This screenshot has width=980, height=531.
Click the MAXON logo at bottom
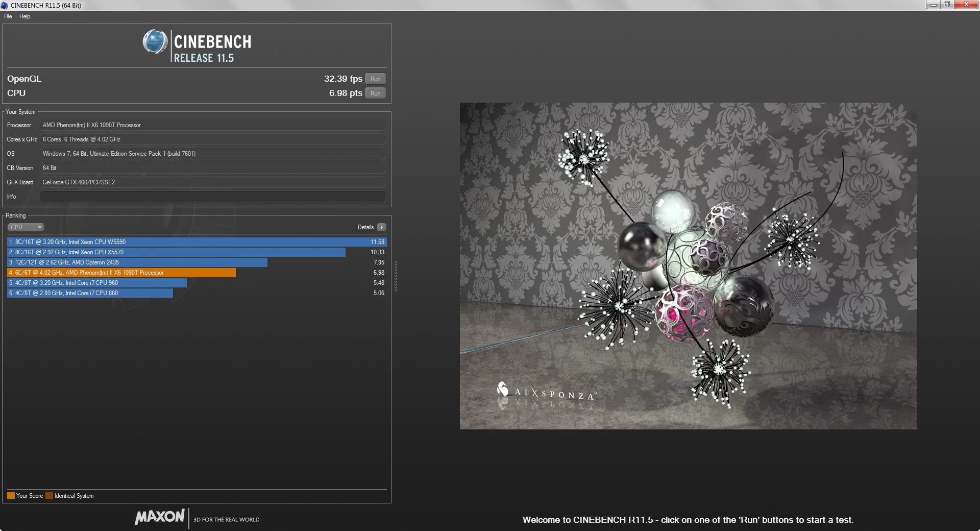[x=160, y=517]
